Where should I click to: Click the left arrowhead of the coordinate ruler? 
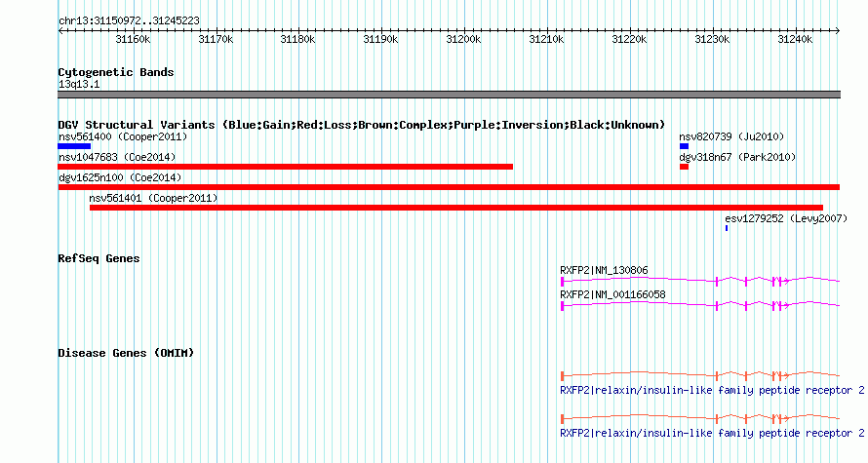pyautogui.click(x=60, y=31)
